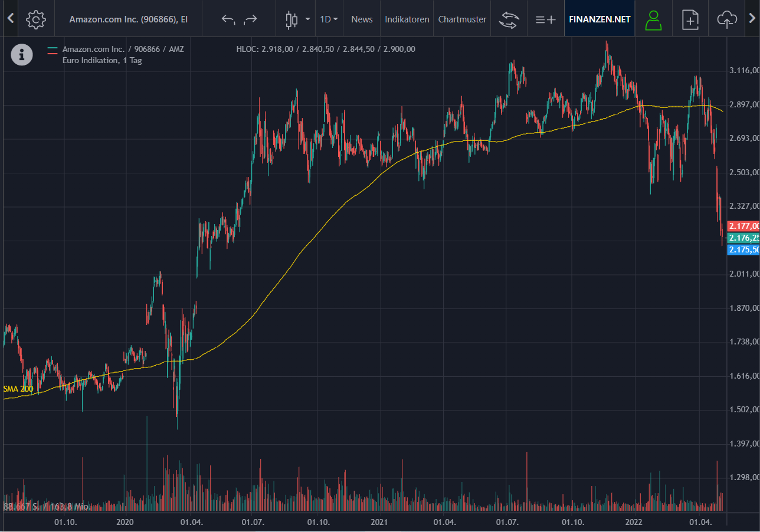
Task: Click the right toolbar scroll arrow
Action: 751,19
